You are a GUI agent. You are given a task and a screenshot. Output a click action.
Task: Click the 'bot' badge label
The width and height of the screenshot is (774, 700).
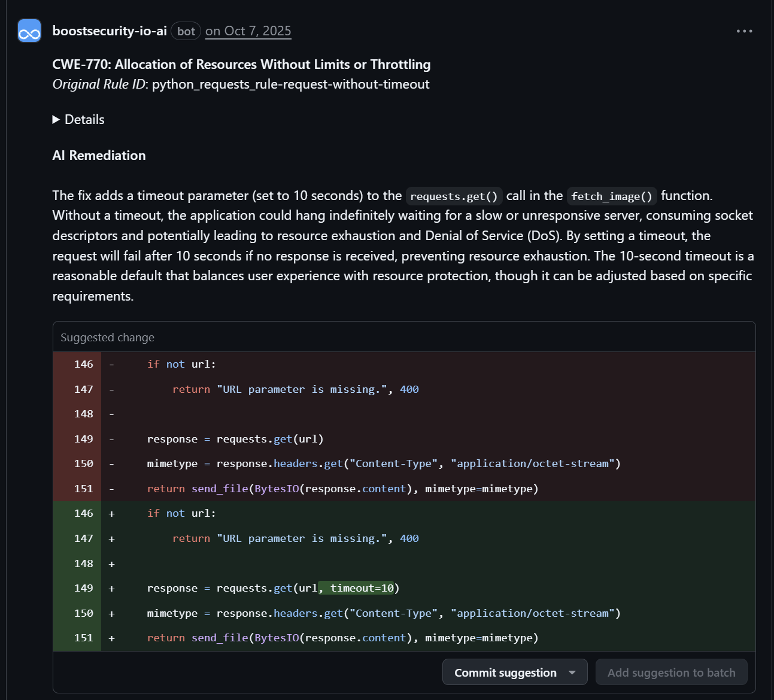pos(186,31)
